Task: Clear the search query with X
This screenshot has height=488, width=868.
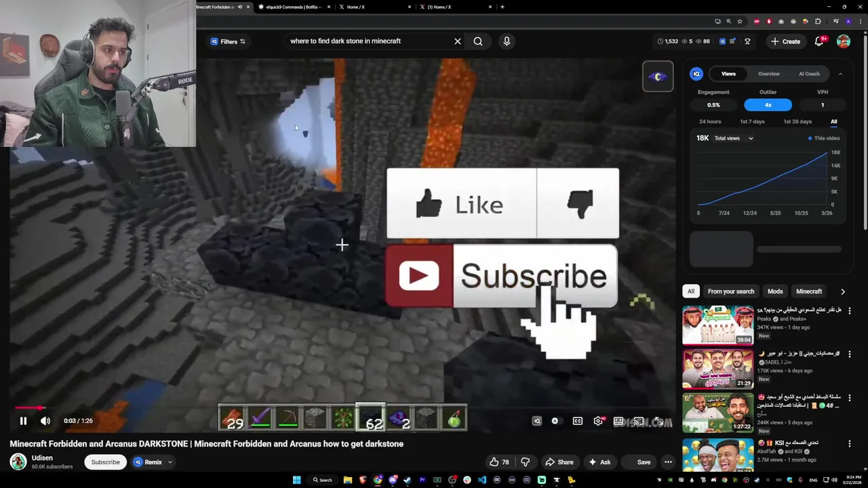Action: [x=458, y=41]
